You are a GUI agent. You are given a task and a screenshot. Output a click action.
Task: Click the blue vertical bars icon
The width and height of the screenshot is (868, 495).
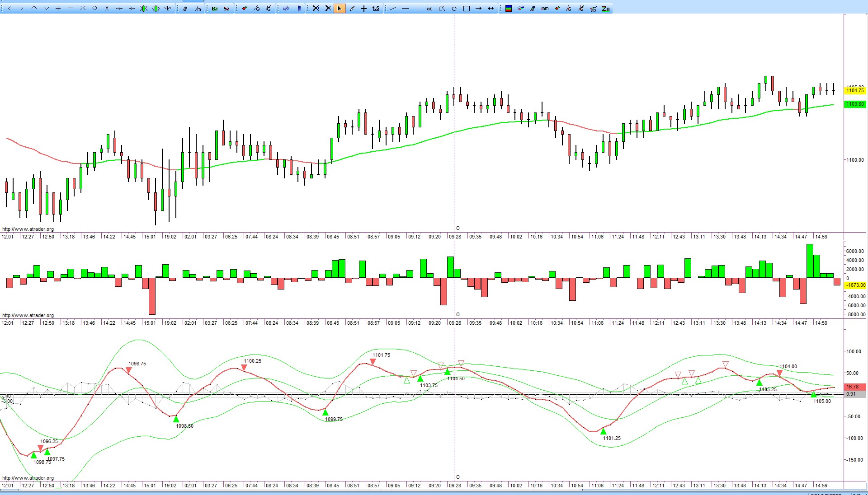pos(299,9)
